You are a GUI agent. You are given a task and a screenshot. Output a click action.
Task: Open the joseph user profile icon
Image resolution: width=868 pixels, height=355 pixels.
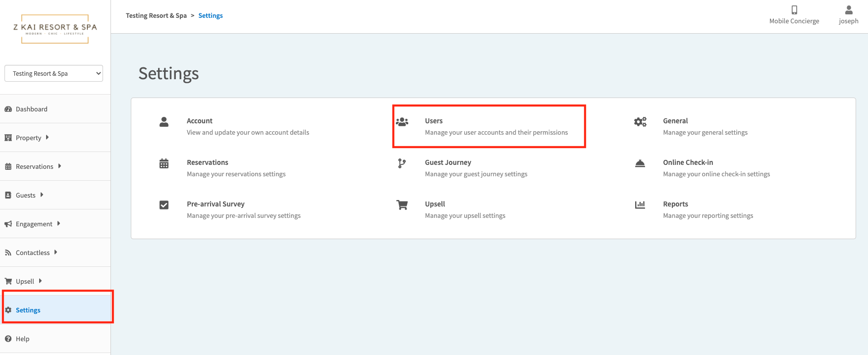[848, 10]
